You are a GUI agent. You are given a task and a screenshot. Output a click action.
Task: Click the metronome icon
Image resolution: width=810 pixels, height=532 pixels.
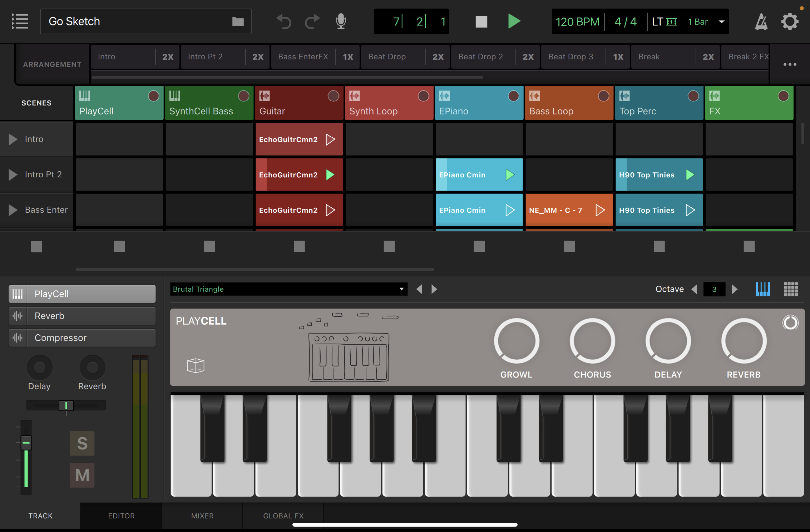[x=761, y=22]
